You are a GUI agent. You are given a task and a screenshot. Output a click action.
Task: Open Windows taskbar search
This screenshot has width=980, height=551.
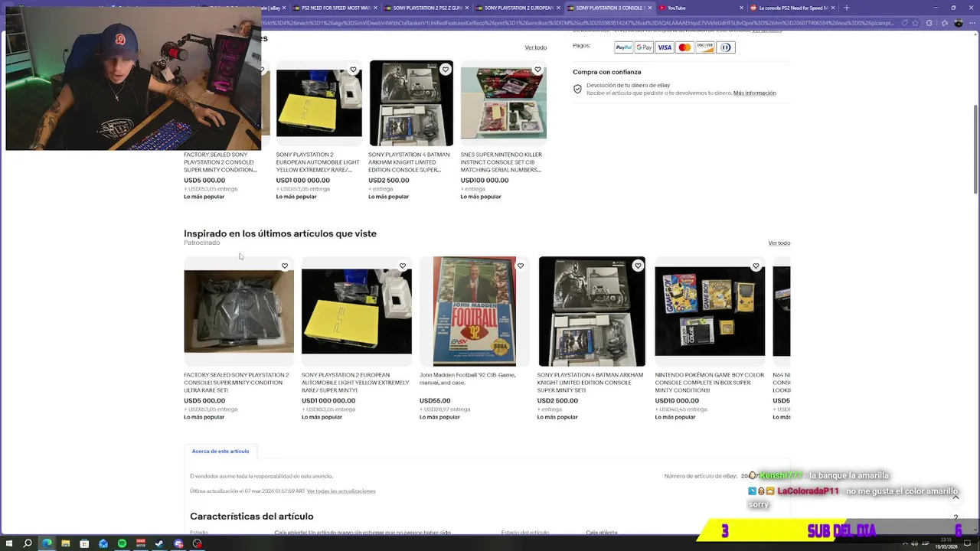tap(28, 543)
